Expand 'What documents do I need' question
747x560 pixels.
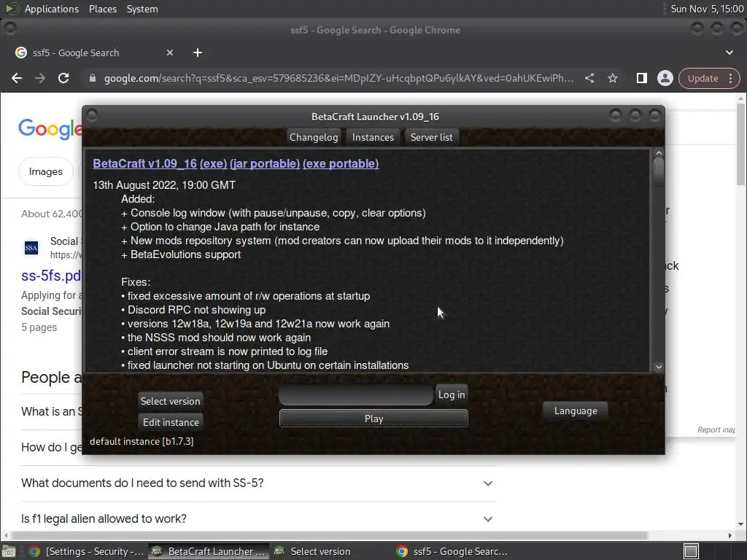(259, 483)
